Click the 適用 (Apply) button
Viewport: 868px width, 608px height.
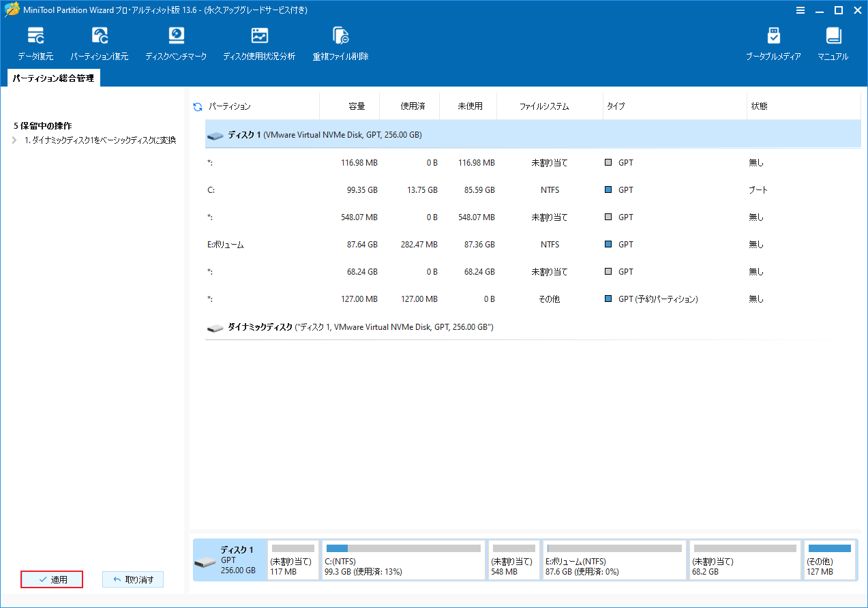click(52, 579)
